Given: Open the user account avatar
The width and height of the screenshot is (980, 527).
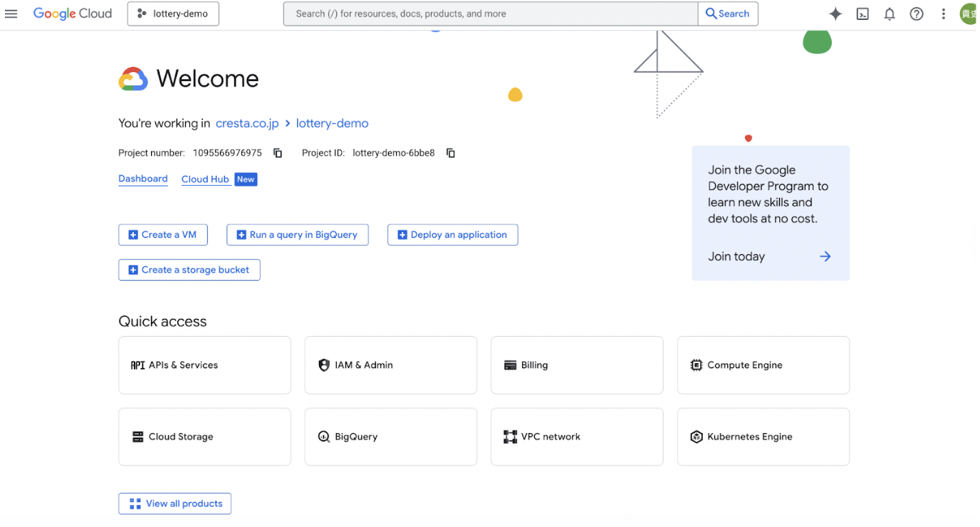Looking at the screenshot, I should 969,14.
